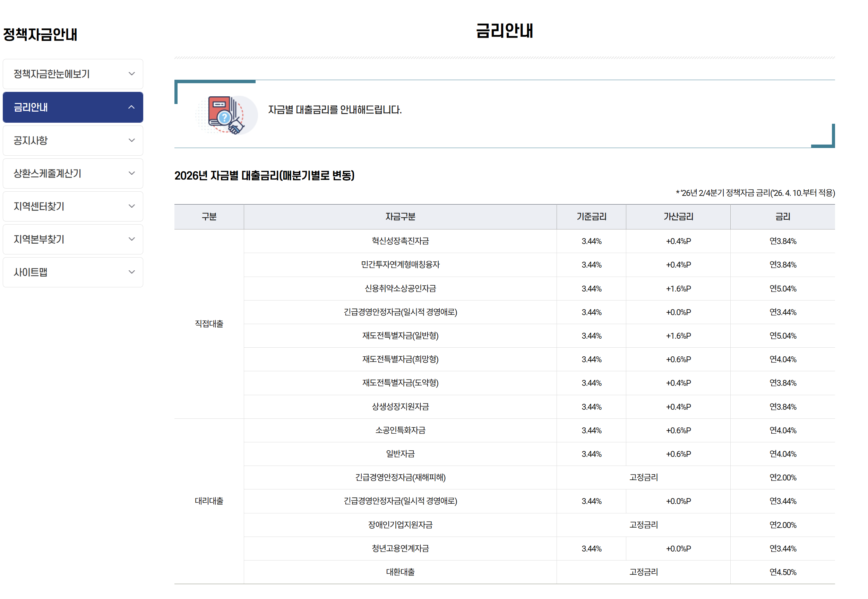
Task: Expand the 사이트맵 chevron arrow
Action: 131,272
